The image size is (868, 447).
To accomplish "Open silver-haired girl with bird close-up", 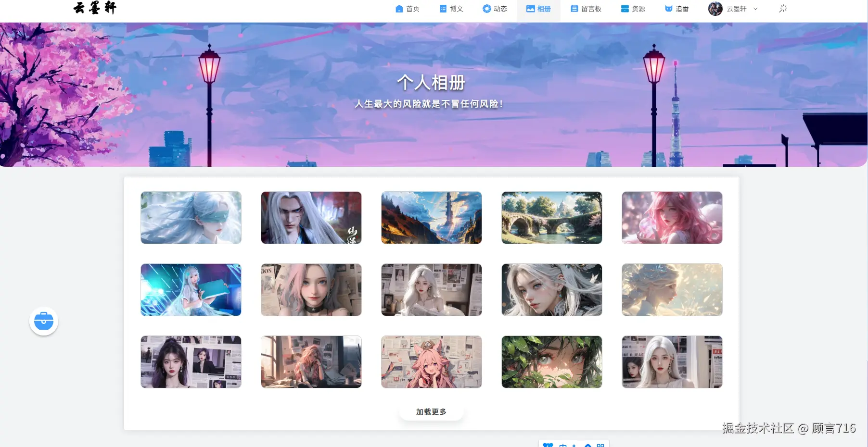I will [552, 290].
